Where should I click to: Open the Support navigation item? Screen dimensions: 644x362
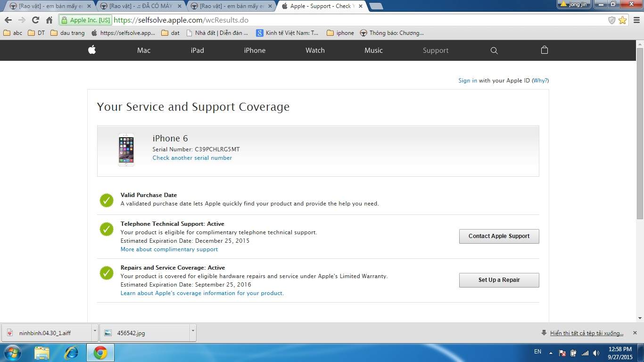[436, 50]
